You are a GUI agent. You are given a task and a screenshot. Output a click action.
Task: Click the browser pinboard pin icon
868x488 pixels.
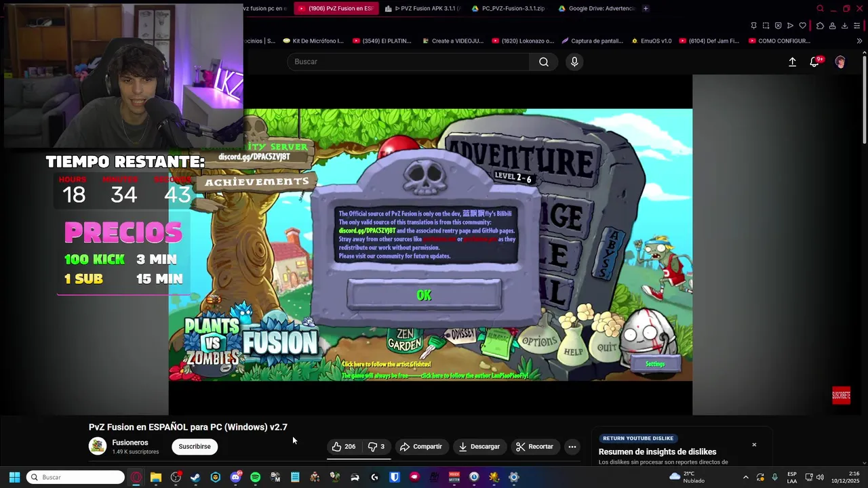(x=753, y=26)
